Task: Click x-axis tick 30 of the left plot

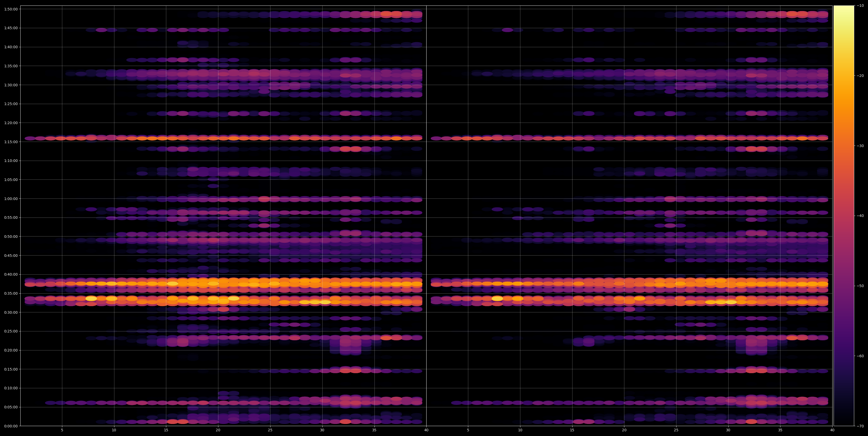Action: [x=322, y=430]
